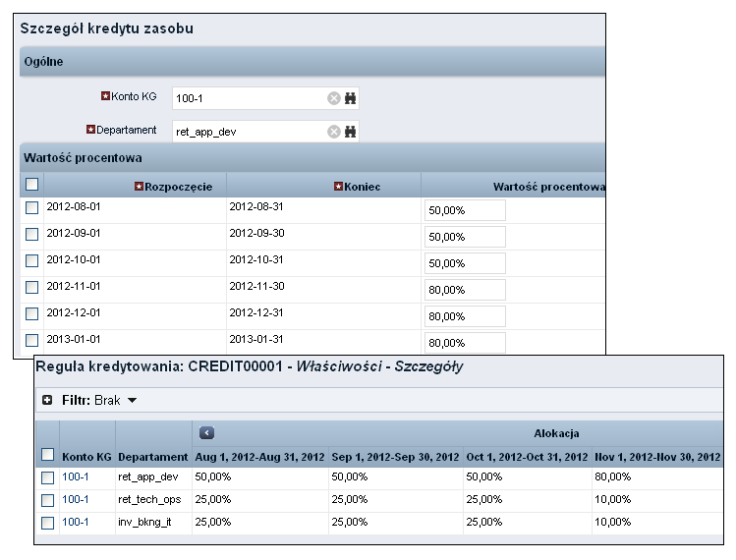Open 100-1 link in ret_tech_ops row
Viewport: 736px width, 560px height.
(75, 499)
